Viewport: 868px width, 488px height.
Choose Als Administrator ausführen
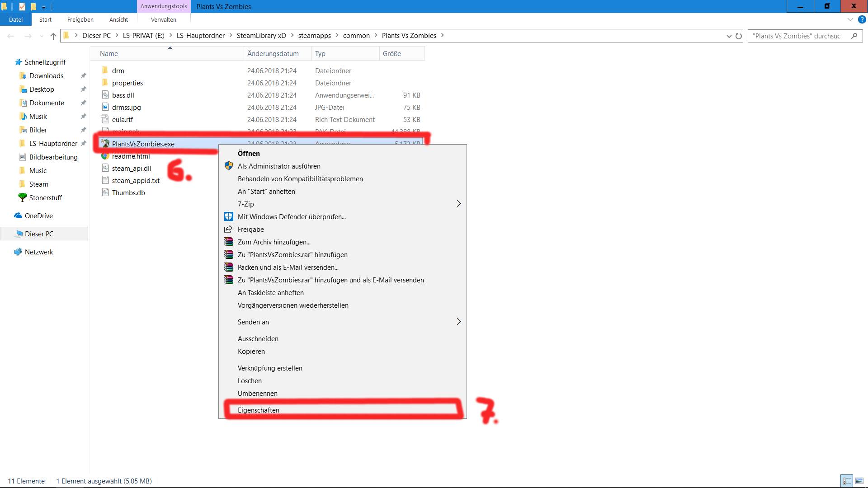(x=279, y=166)
